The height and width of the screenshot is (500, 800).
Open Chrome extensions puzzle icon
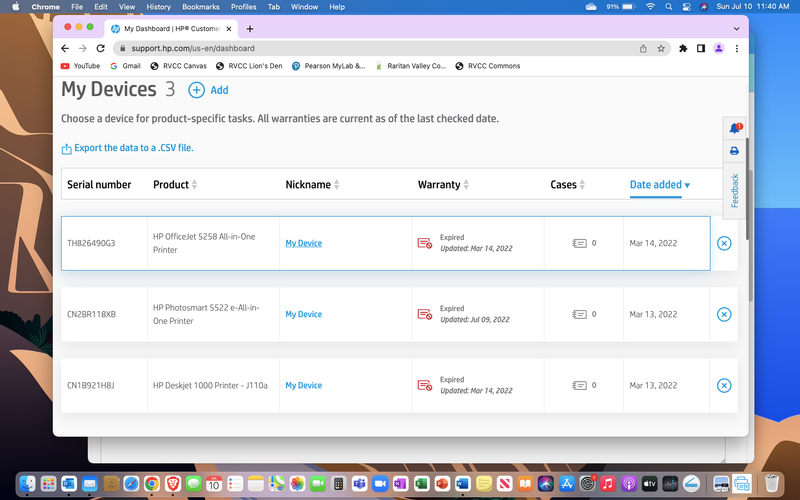click(x=683, y=48)
